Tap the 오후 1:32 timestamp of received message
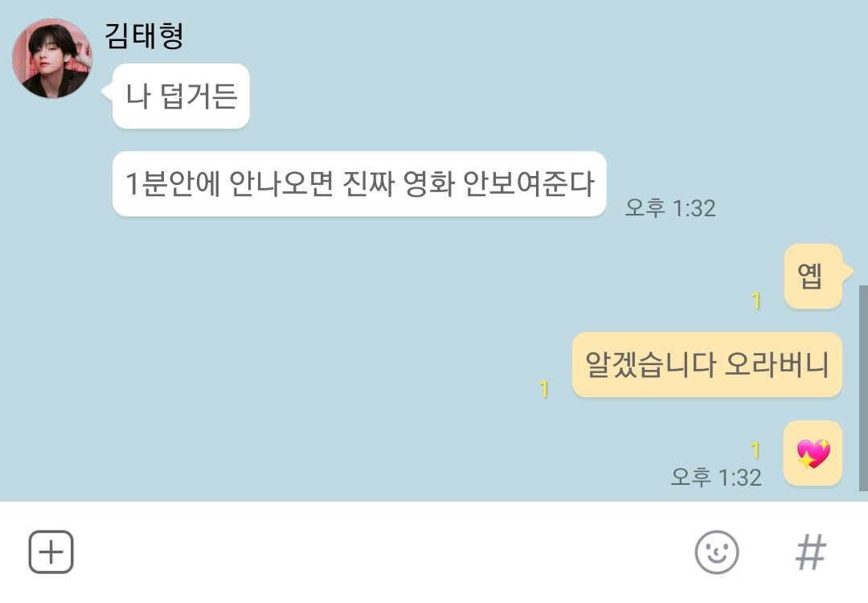Screen dimensions: 868x603 (670, 208)
